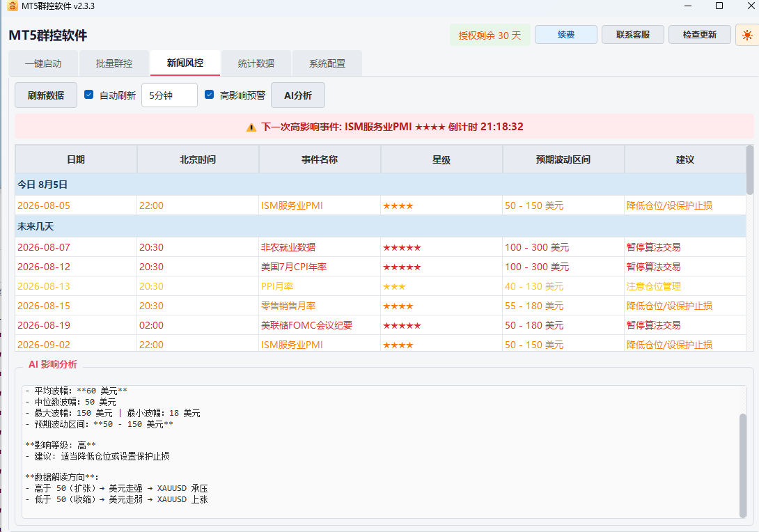The image size is (759, 532).
Task: Click the 2026-08-07 date cell
Action: click(x=76, y=247)
